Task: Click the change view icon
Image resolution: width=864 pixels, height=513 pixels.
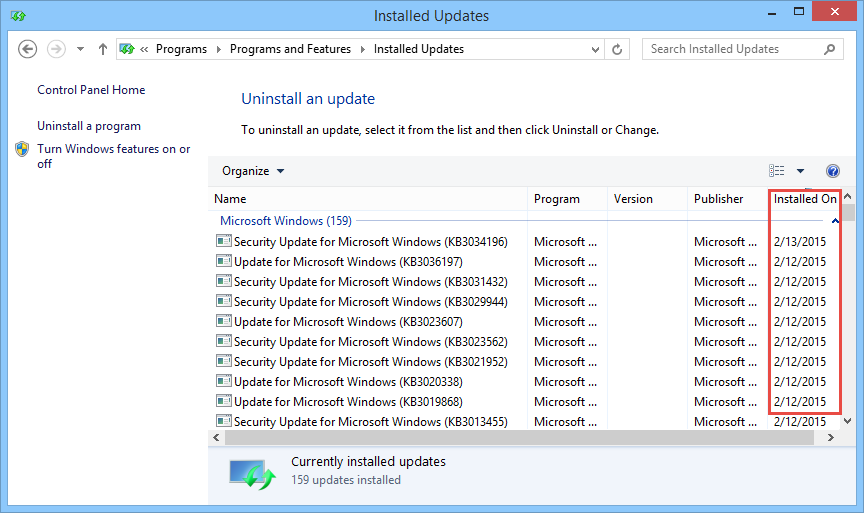Action: pyautogui.click(x=776, y=171)
